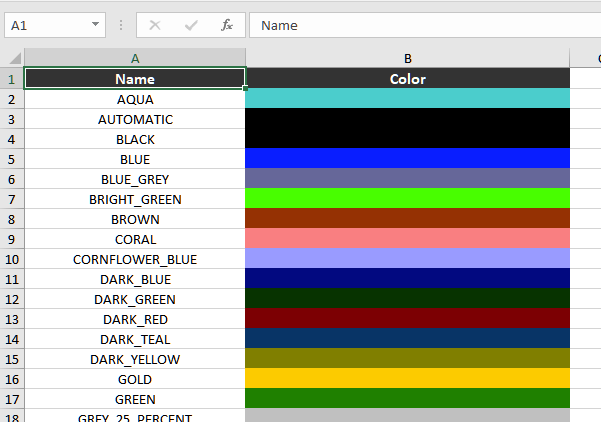Select row 17 header
Screen dimensions: 601x422
(x=11, y=399)
